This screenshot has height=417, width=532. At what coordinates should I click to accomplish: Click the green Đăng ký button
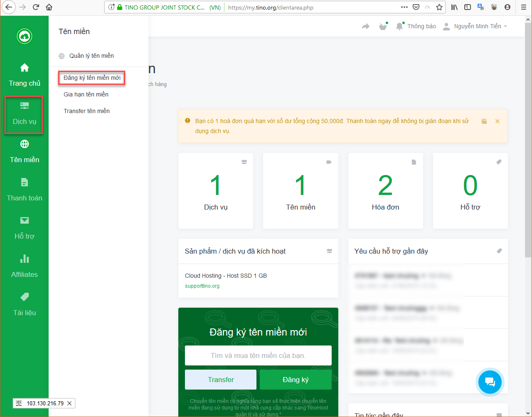pyautogui.click(x=296, y=380)
